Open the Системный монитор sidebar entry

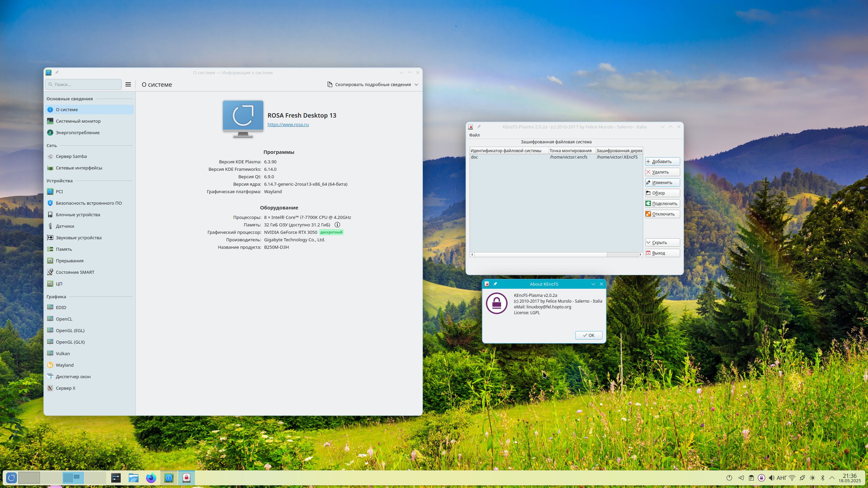click(x=78, y=121)
